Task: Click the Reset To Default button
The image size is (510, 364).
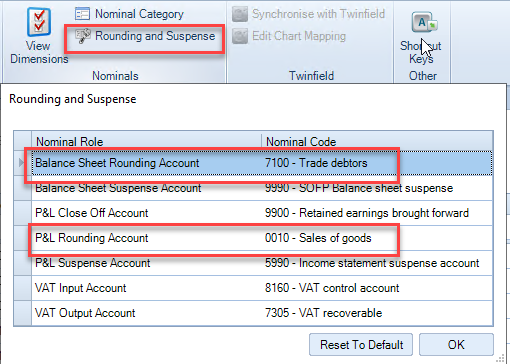Action: pos(361,344)
